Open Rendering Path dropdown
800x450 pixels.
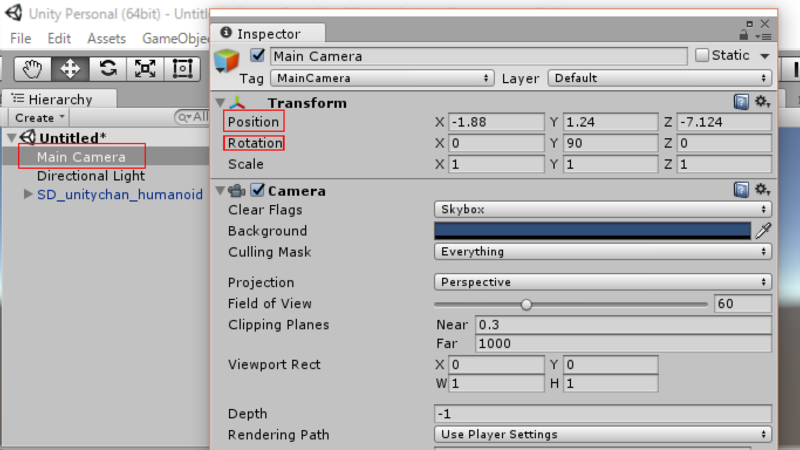pyautogui.click(x=603, y=434)
